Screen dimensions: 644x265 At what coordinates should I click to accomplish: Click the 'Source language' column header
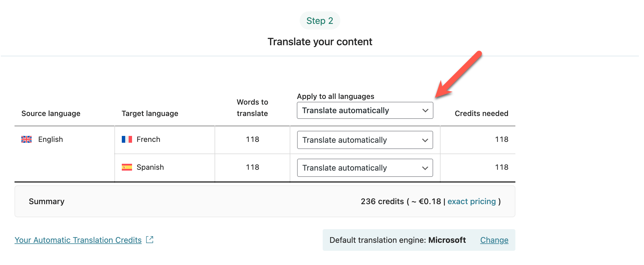(51, 113)
